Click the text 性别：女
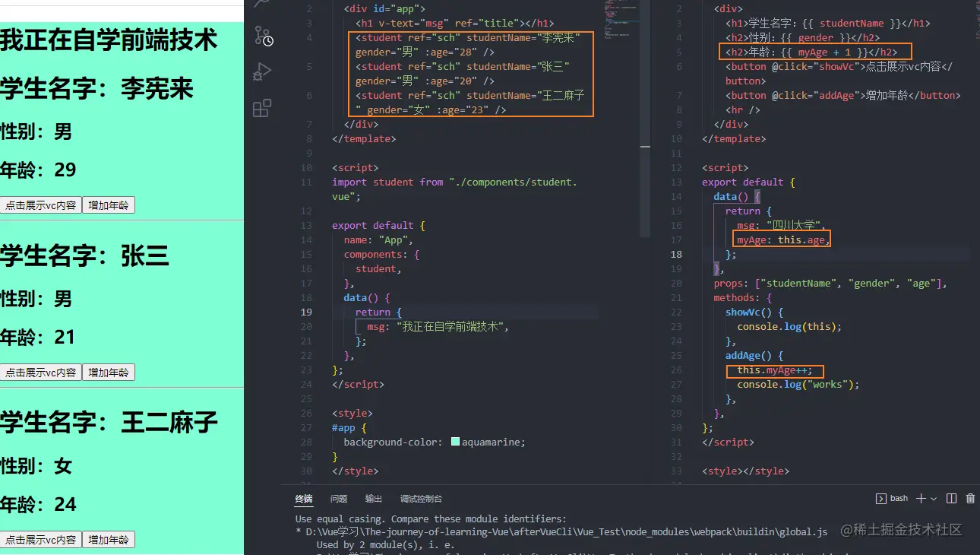The width and height of the screenshot is (980, 555). 36,466
